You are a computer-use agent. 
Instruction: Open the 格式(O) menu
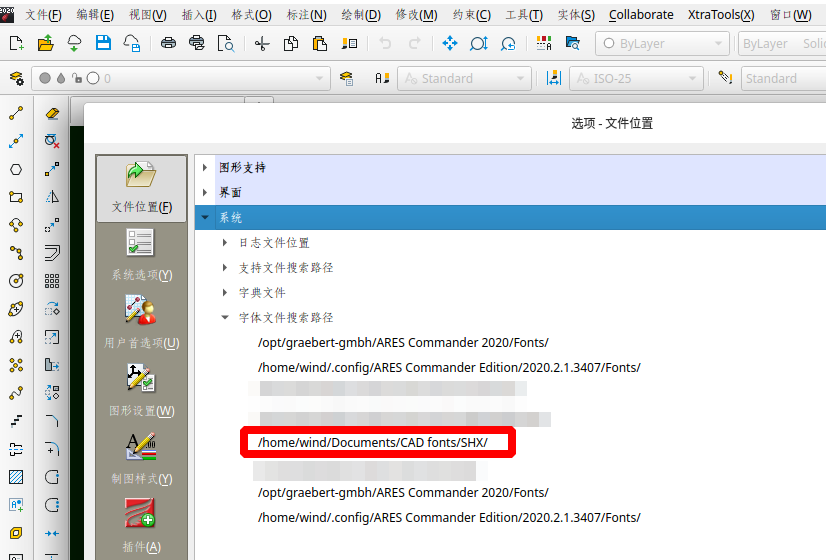(x=252, y=15)
